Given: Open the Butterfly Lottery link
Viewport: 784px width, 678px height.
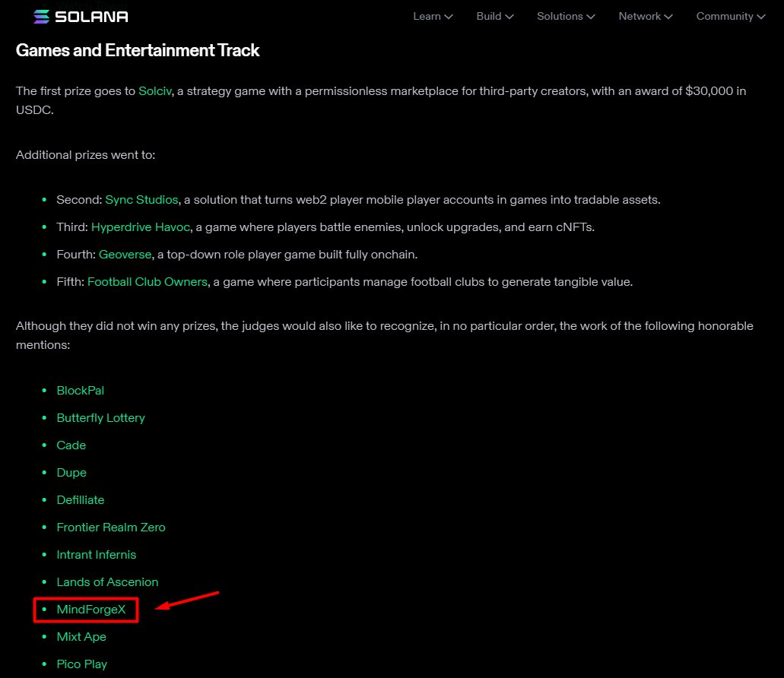Looking at the screenshot, I should pyautogui.click(x=100, y=418).
